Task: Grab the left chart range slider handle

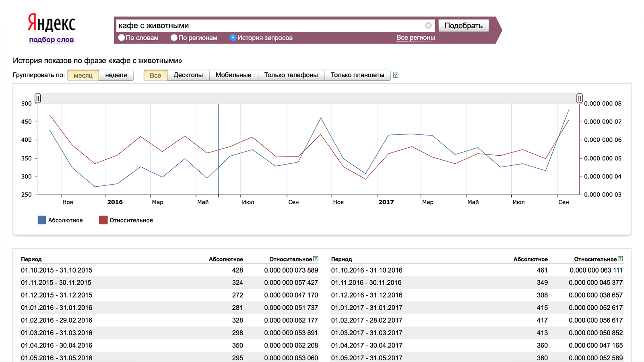Action: tap(37, 98)
